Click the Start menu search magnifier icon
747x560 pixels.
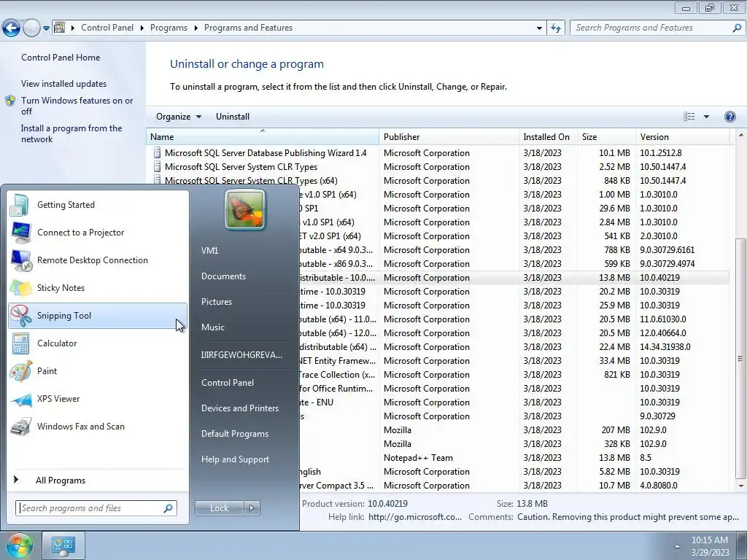168,508
